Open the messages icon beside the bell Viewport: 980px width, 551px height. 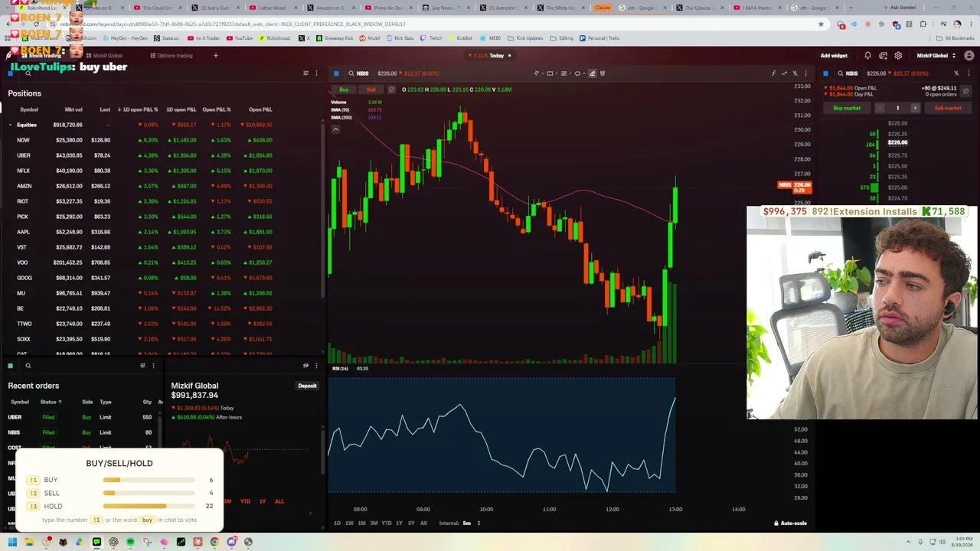pyautogui.click(x=883, y=56)
